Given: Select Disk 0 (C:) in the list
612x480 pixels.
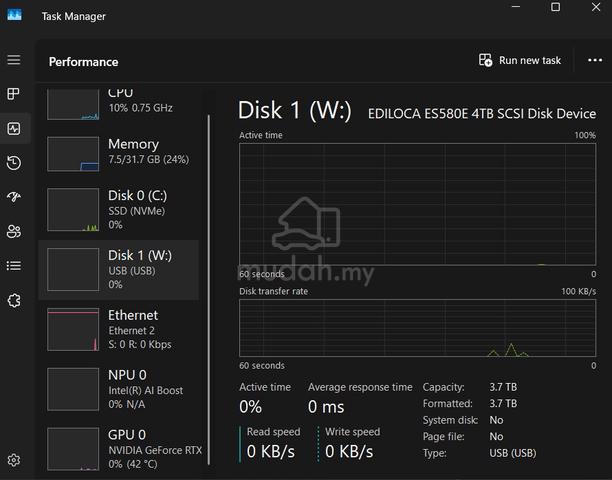Looking at the screenshot, I should [x=118, y=210].
